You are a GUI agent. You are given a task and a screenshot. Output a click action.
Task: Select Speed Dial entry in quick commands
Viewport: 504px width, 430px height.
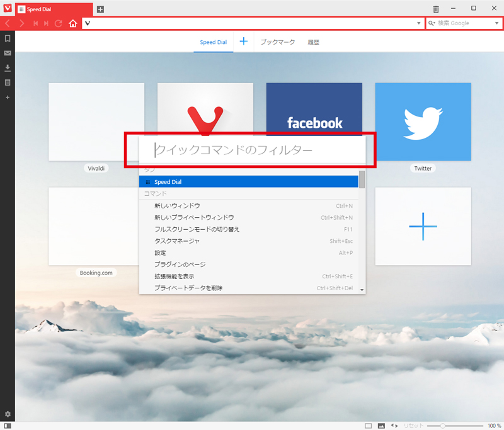click(x=248, y=182)
